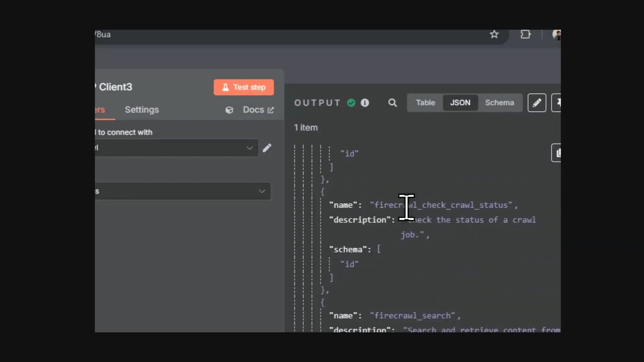Pin the output data with pin icon
Screen dimensions: 644x362
557,103
